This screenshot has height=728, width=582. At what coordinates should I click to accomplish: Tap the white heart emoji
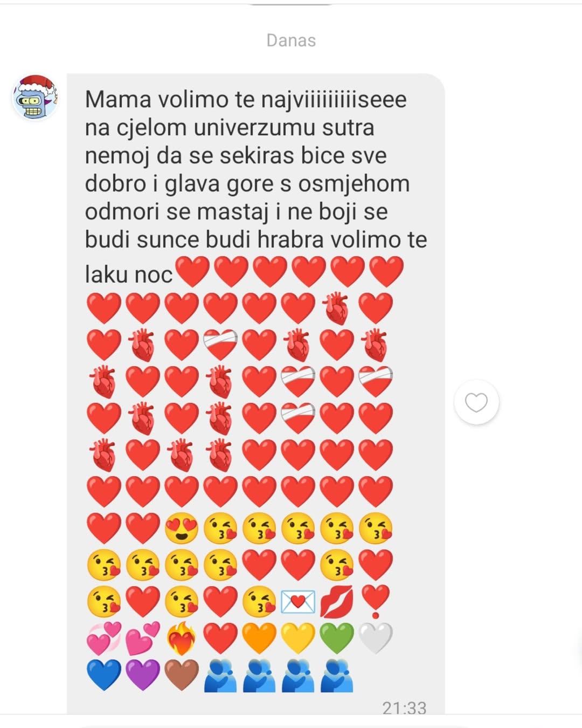376,638
